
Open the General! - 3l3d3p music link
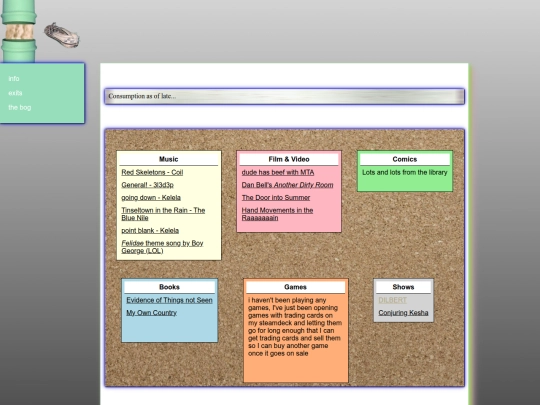[x=147, y=185]
